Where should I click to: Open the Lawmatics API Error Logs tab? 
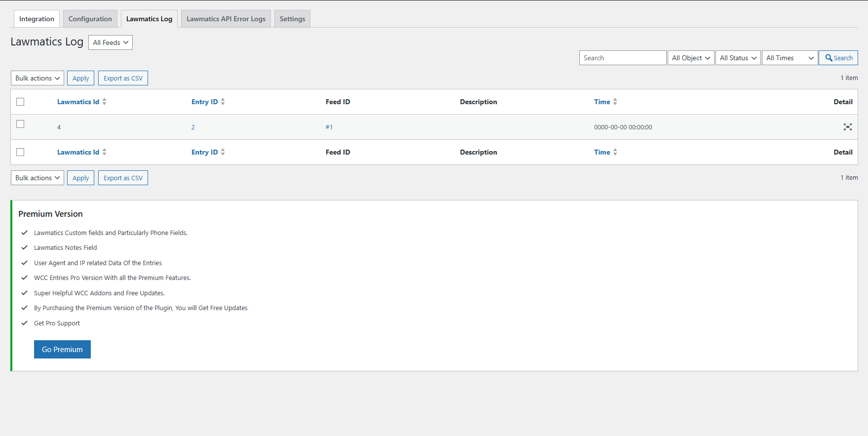point(226,19)
